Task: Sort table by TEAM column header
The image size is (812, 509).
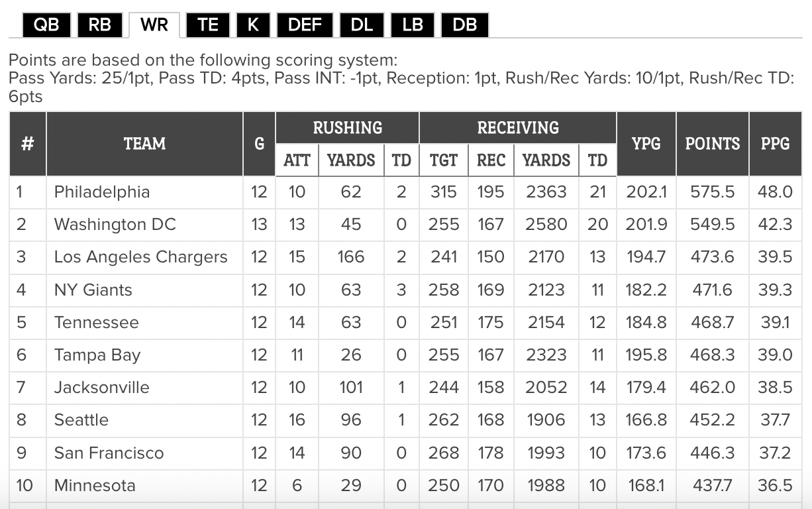Action: tap(144, 144)
